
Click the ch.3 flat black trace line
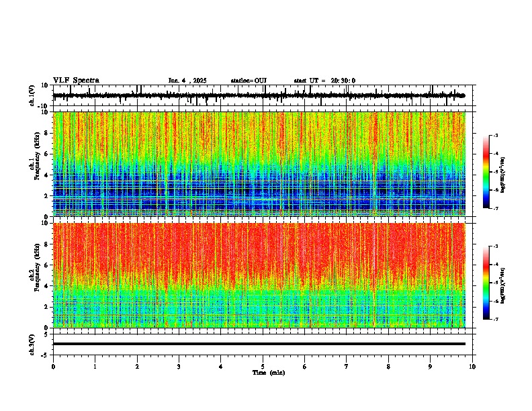click(x=259, y=344)
